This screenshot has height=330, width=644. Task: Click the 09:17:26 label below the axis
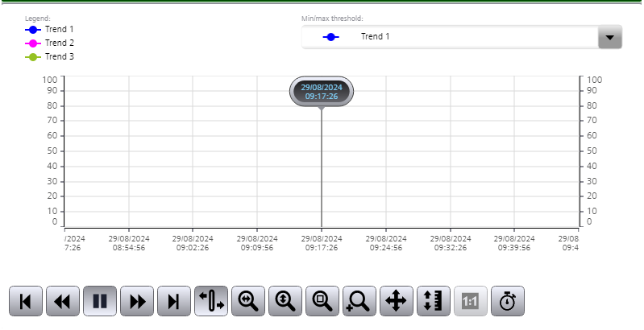322,243
